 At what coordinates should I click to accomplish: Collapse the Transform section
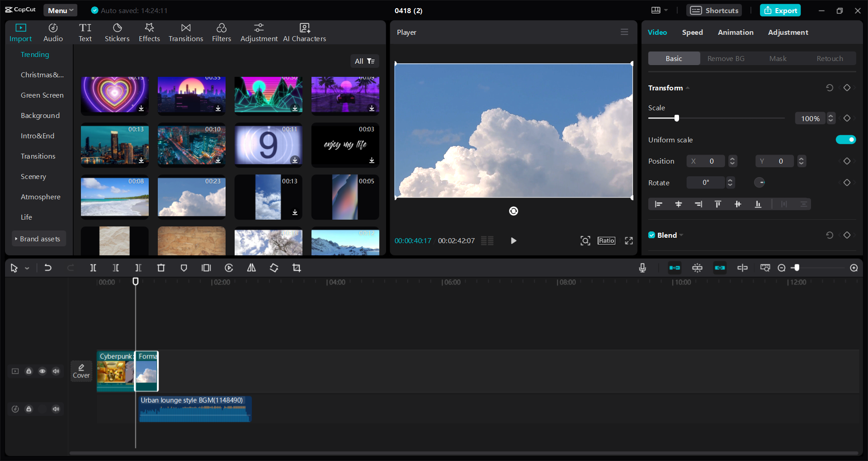tap(688, 88)
